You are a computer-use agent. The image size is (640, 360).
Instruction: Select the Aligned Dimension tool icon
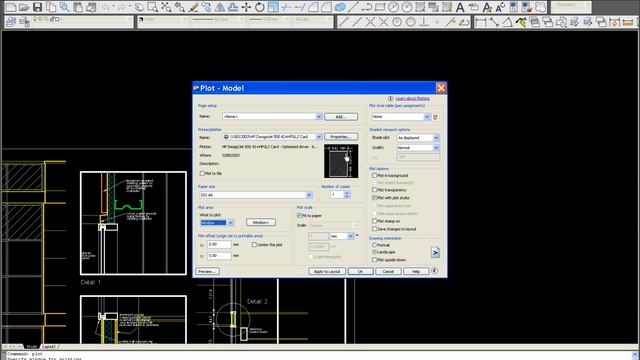click(x=494, y=22)
